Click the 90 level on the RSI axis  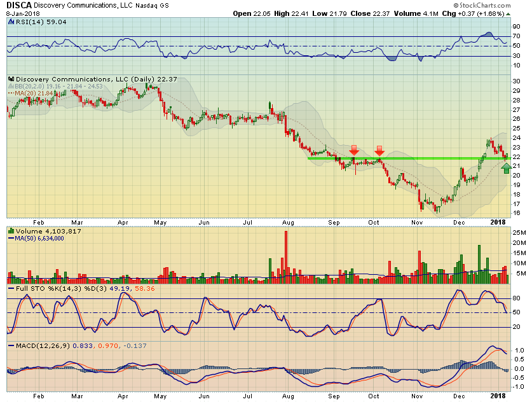pyautogui.click(x=516, y=27)
